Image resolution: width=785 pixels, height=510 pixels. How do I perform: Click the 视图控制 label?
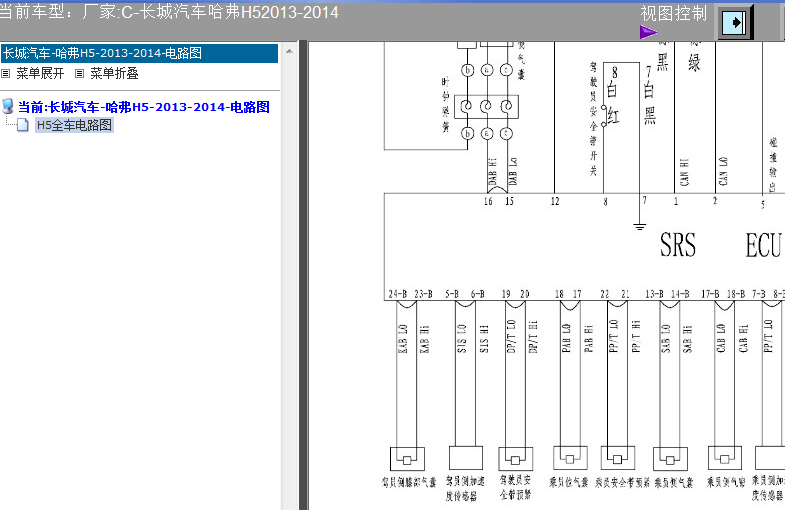(673, 14)
